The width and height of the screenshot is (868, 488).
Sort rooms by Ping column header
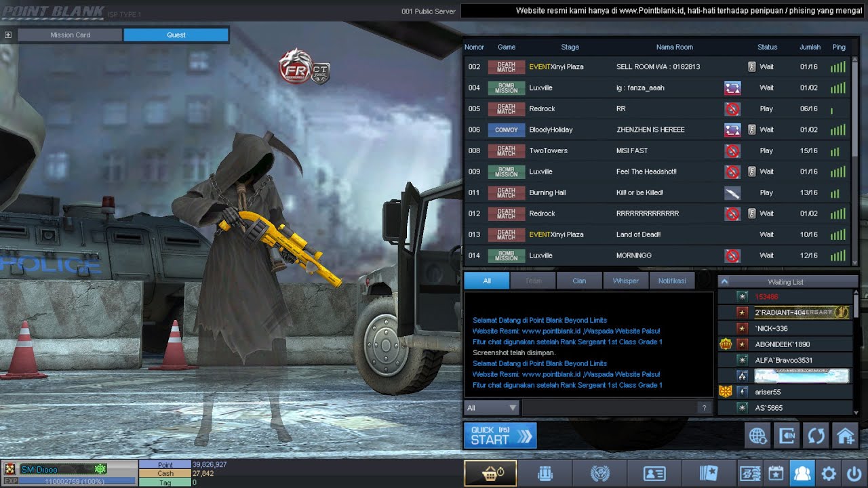click(839, 47)
